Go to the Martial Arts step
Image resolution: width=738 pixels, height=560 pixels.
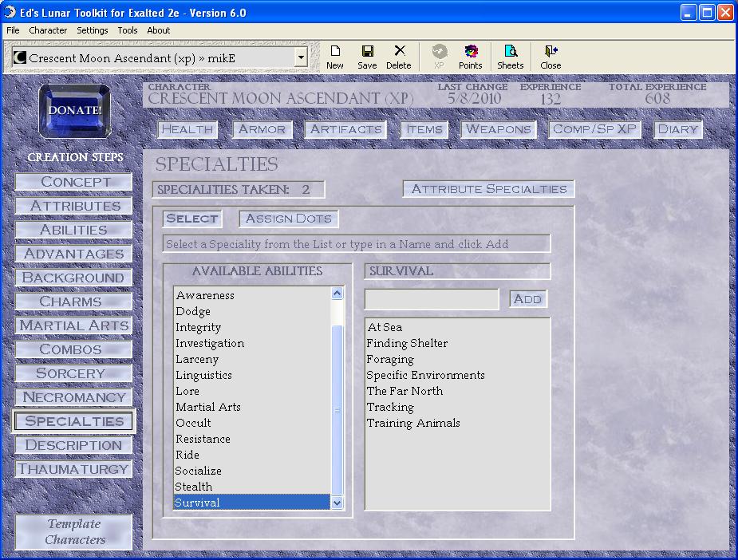click(x=74, y=325)
